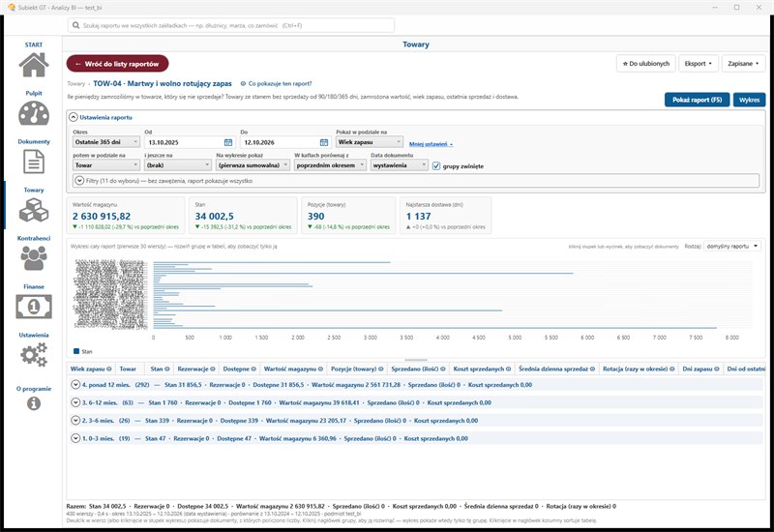The width and height of the screenshot is (774, 532).
Task: Open the START home icon
Action: pos(34,64)
